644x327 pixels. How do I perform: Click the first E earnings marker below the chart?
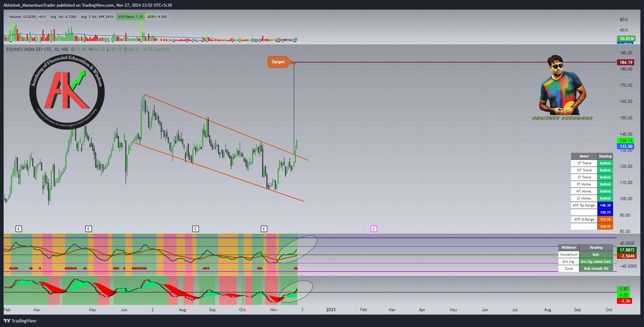tap(19, 228)
